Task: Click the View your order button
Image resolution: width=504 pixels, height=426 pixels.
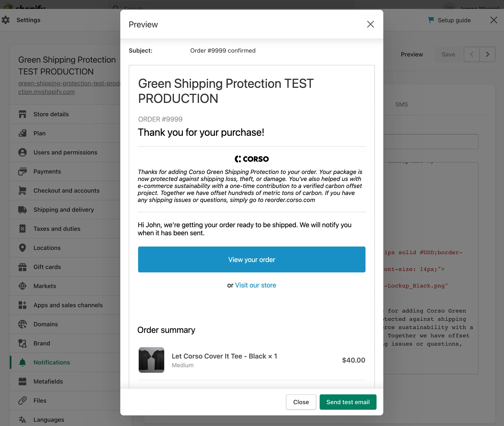Action: coord(251,259)
